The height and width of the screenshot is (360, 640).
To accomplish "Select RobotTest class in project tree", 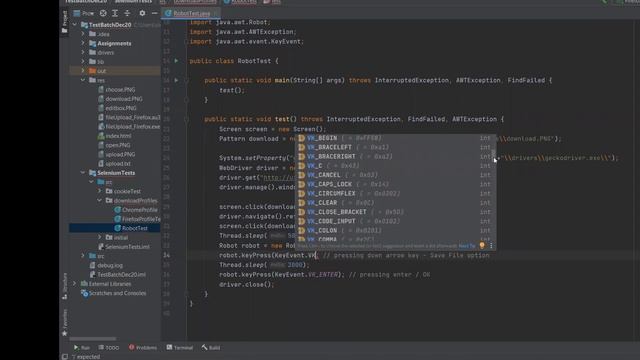I will 135,228.
